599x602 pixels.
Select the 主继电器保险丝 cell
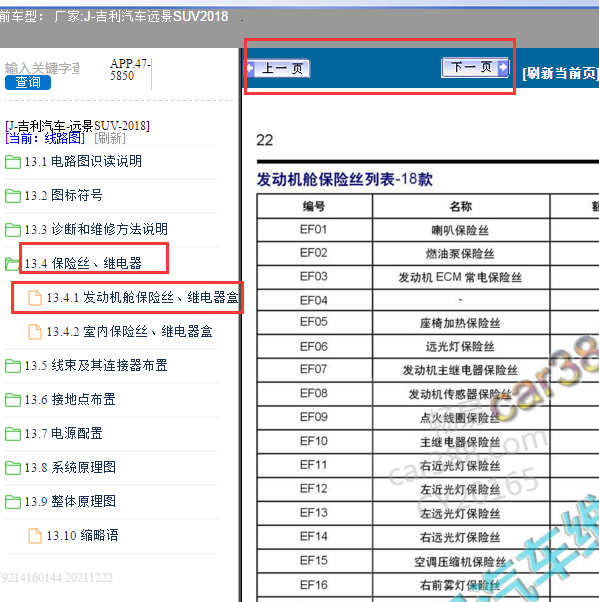pyautogui.click(x=460, y=442)
